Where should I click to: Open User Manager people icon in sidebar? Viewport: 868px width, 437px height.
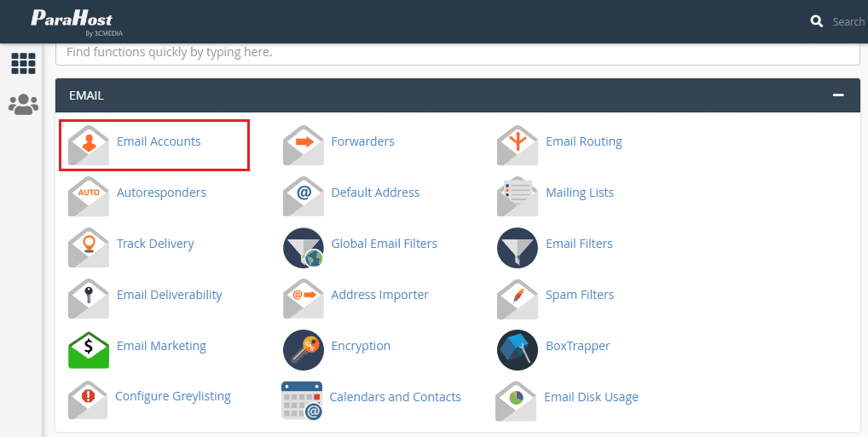point(23,105)
